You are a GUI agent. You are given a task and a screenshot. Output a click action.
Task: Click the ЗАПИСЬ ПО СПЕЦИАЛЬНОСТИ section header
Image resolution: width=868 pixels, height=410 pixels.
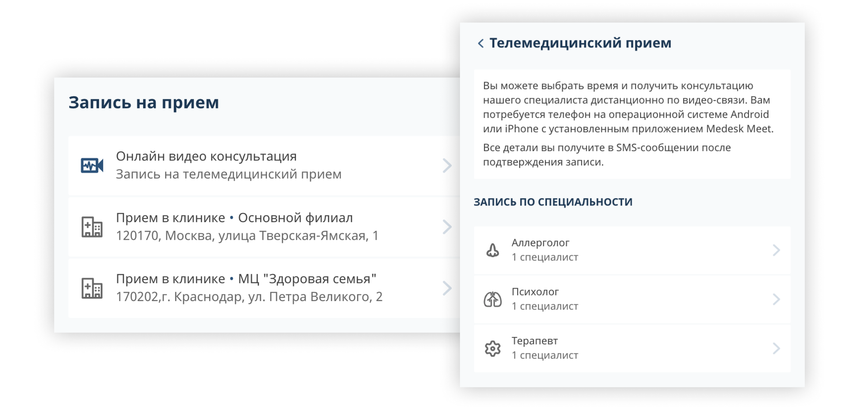point(553,202)
